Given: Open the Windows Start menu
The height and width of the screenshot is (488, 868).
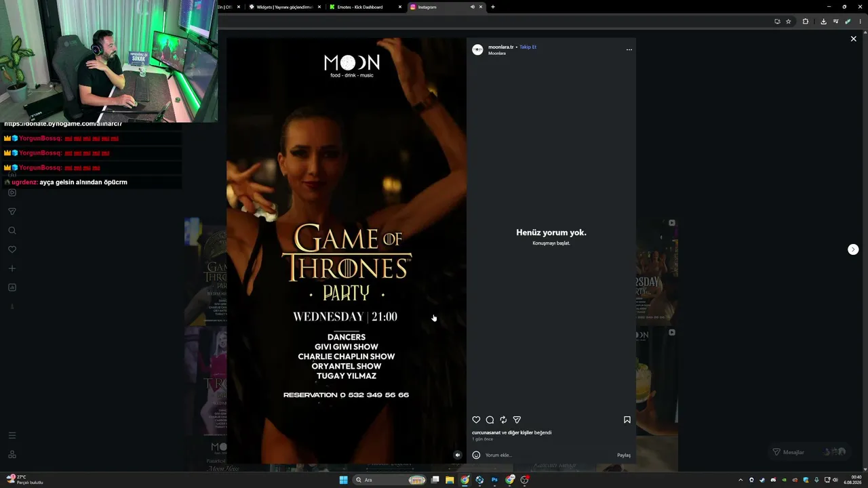Looking at the screenshot, I should [343, 480].
